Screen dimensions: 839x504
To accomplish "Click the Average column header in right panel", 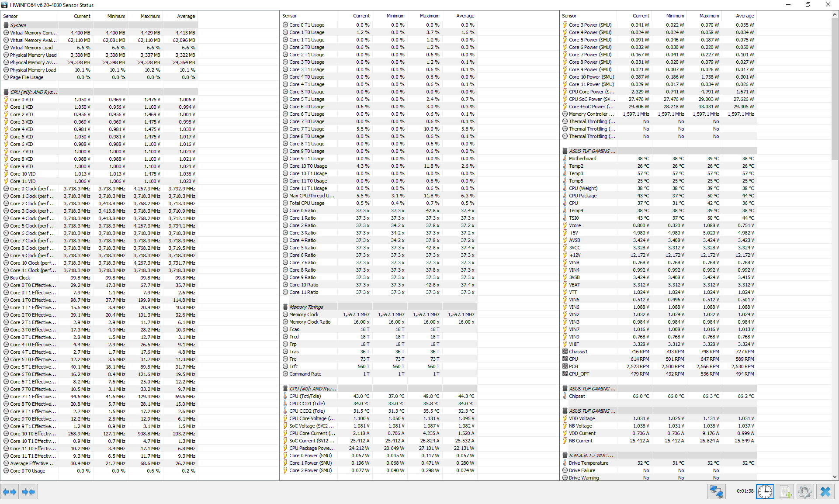I will coord(745,16).
